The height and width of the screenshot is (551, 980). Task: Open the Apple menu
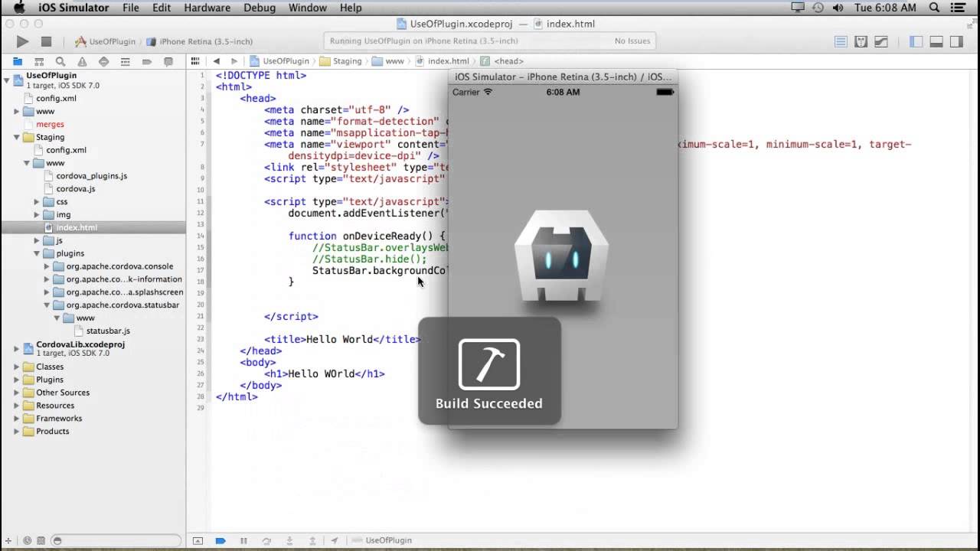(x=20, y=8)
